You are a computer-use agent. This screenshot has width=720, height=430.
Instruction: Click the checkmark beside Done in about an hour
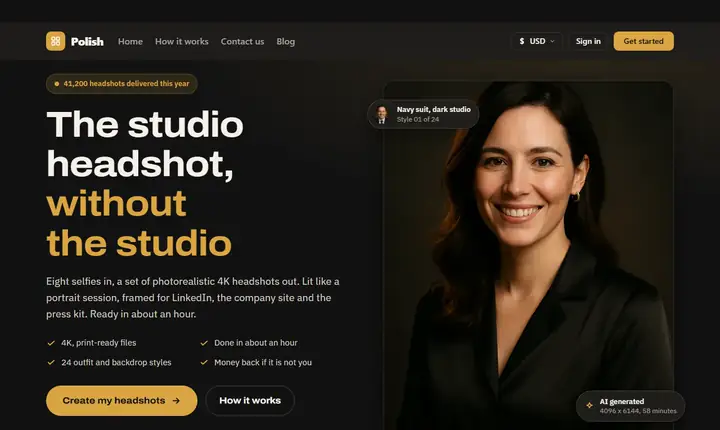click(x=204, y=343)
